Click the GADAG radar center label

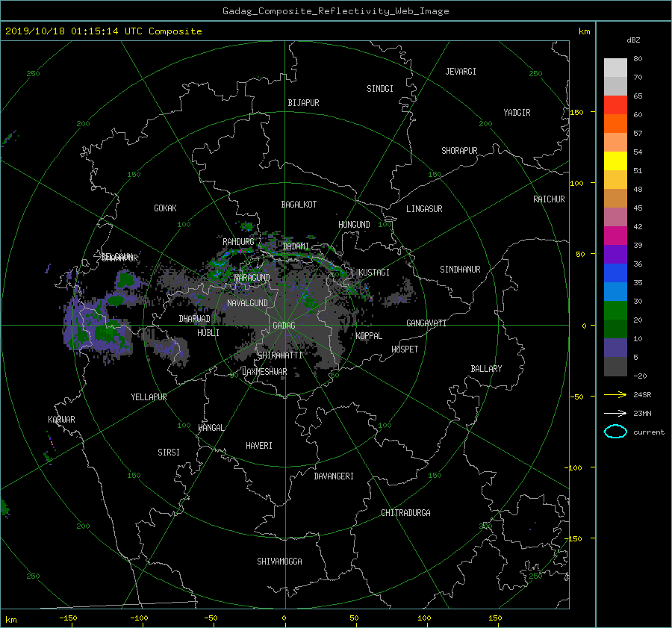click(x=284, y=326)
